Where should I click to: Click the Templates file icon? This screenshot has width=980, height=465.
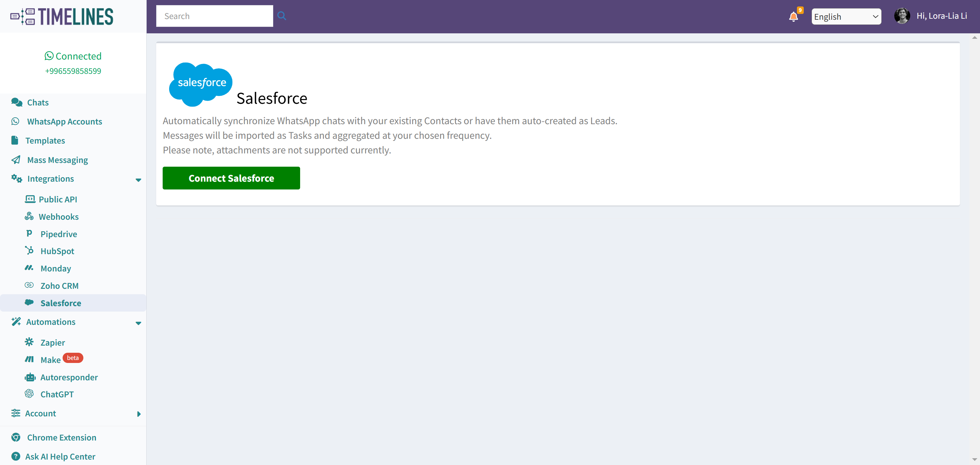[x=15, y=140]
